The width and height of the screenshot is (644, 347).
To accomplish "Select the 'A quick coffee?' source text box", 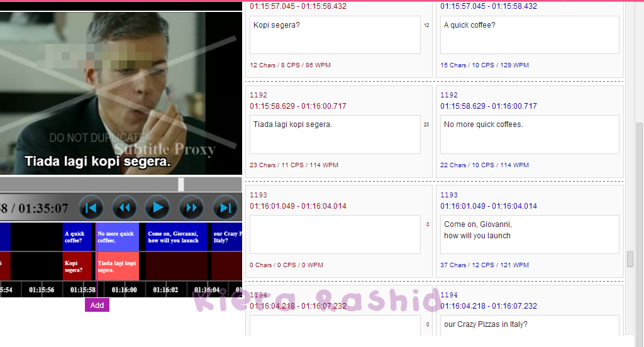I will [x=530, y=35].
